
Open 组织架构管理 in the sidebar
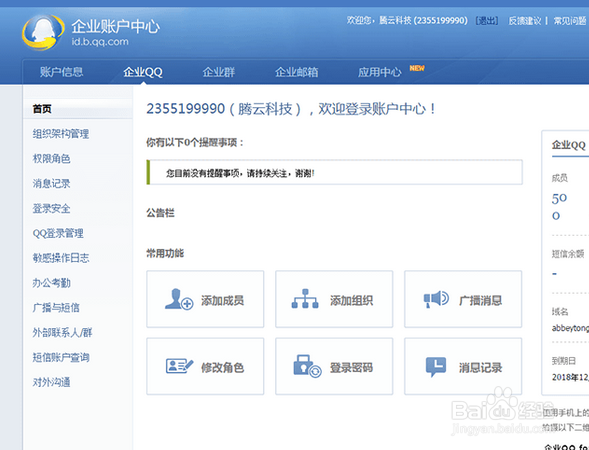coord(61,134)
